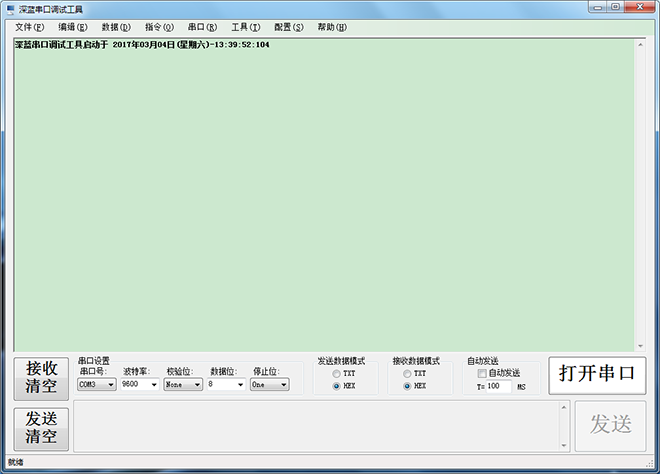The height and width of the screenshot is (474, 660).
Task: Open the 编辑(E) menu
Action: tap(73, 27)
